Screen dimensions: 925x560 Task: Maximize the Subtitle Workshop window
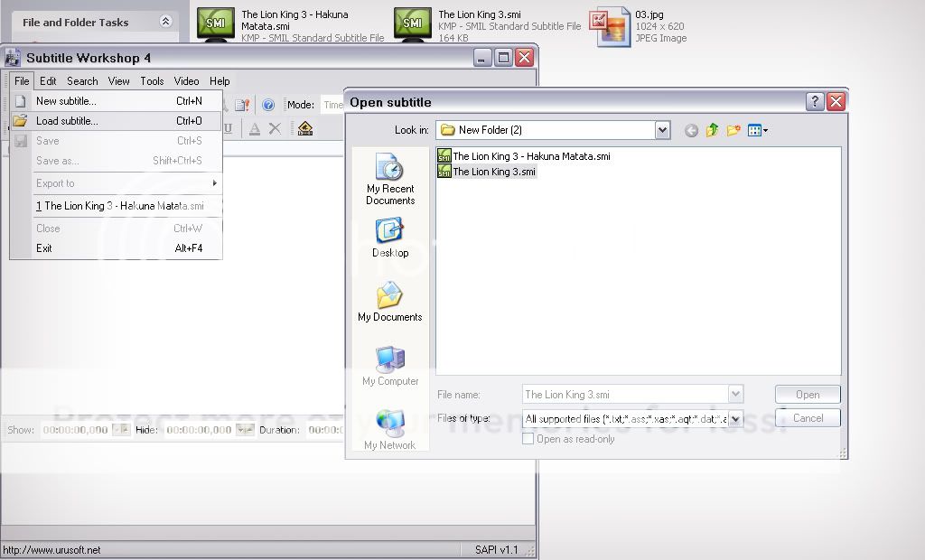pyautogui.click(x=503, y=57)
